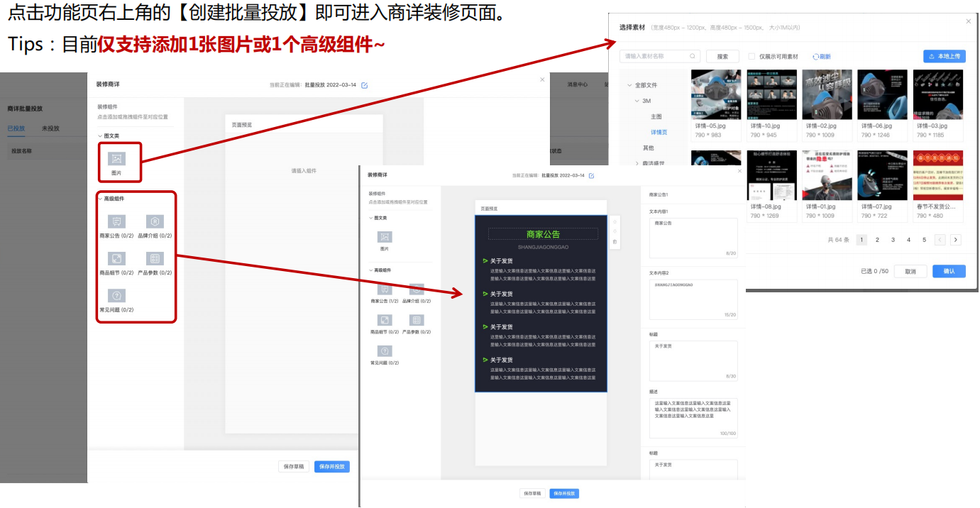Screen dimensions: 980x508
Task: Select the 详情-01.jpg thumbnail
Action: point(827,175)
